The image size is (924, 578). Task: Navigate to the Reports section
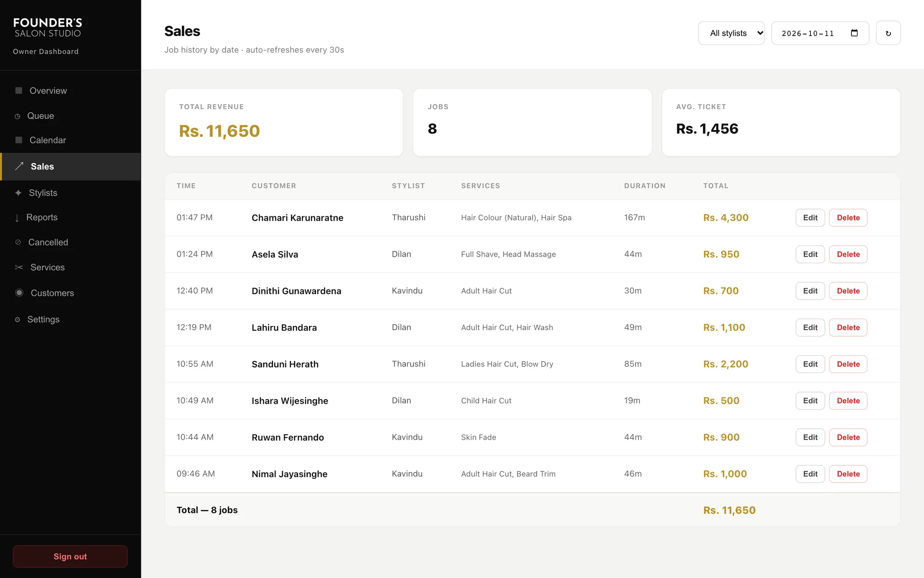tap(70, 217)
